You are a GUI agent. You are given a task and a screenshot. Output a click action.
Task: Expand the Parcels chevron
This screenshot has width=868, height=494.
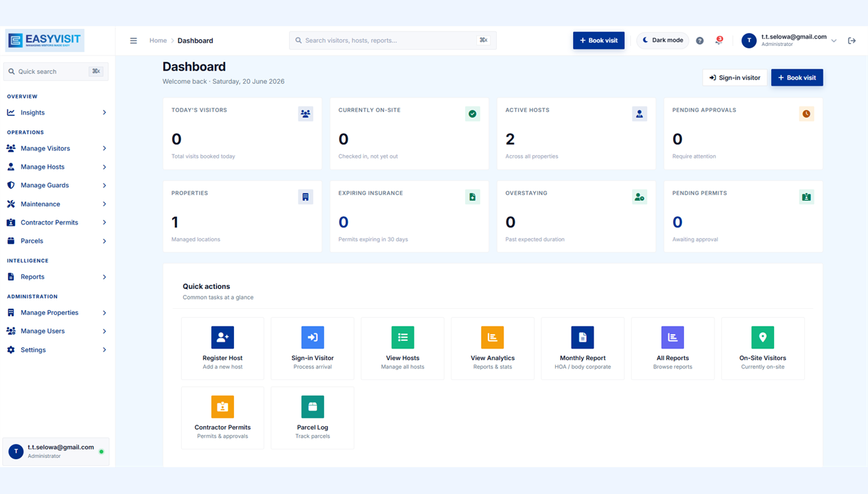[x=104, y=241]
